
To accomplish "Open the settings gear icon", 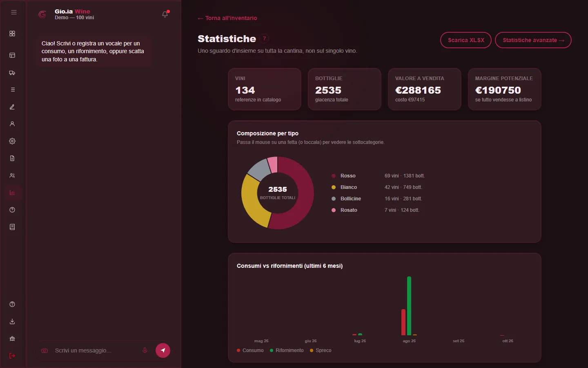I will pyautogui.click(x=12, y=141).
